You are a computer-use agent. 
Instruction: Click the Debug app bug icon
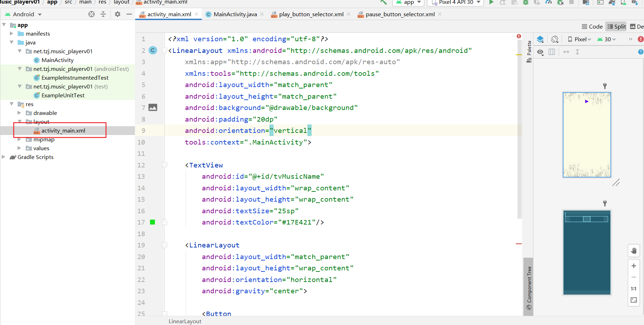pos(526,2)
